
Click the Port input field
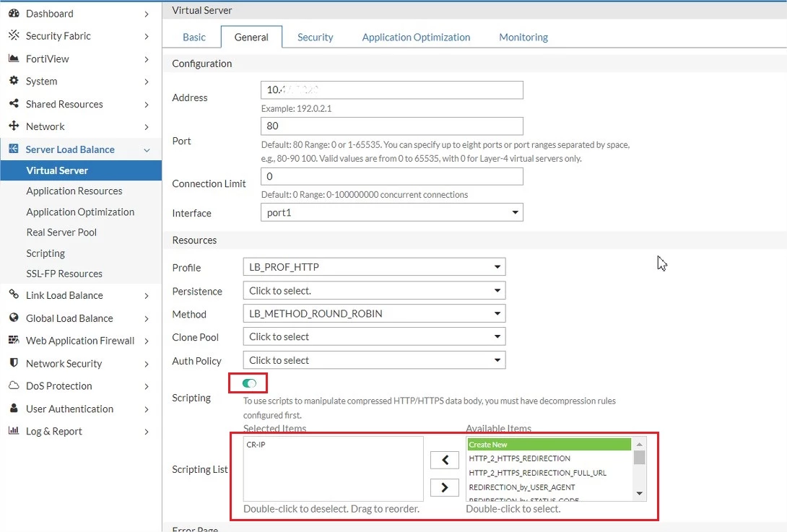(392, 126)
